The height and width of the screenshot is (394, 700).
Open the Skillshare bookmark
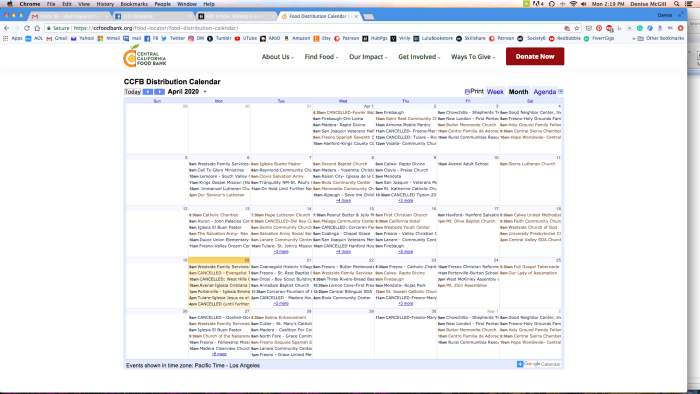tap(471, 38)
